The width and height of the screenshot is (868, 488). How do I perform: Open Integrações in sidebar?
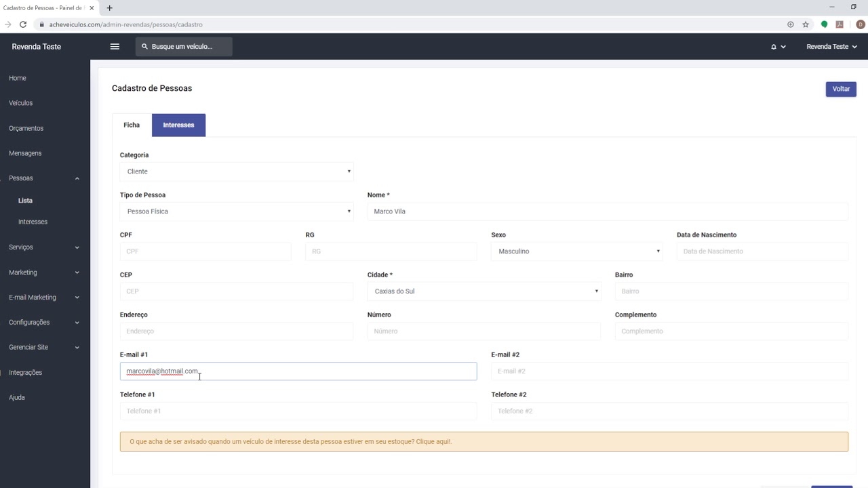(x=25, y=373)
